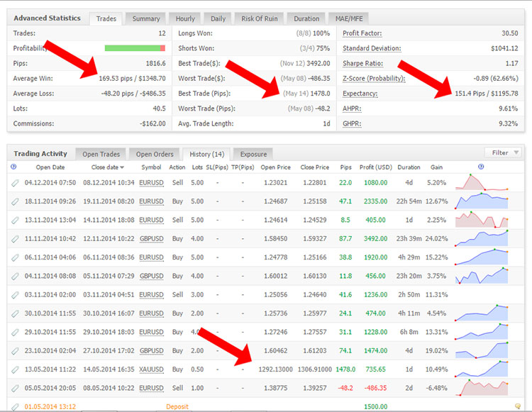Click comment bubble icon on Deposit row

(518, 406)
